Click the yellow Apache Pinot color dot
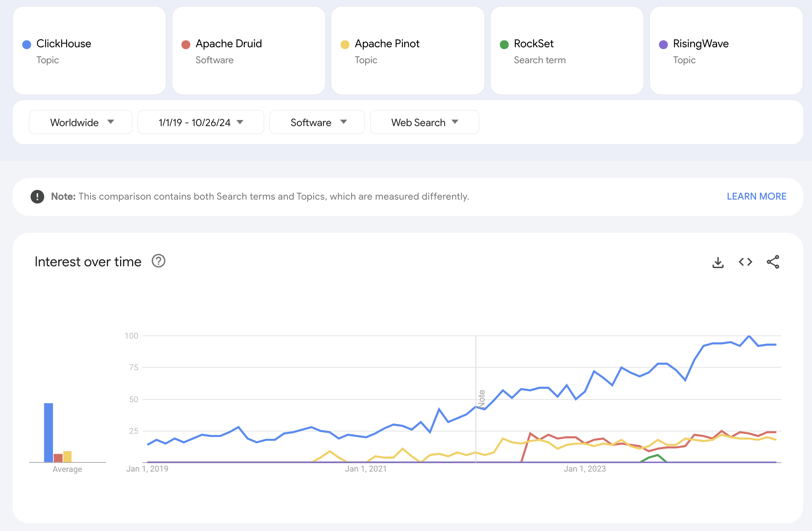 (345, 45)
